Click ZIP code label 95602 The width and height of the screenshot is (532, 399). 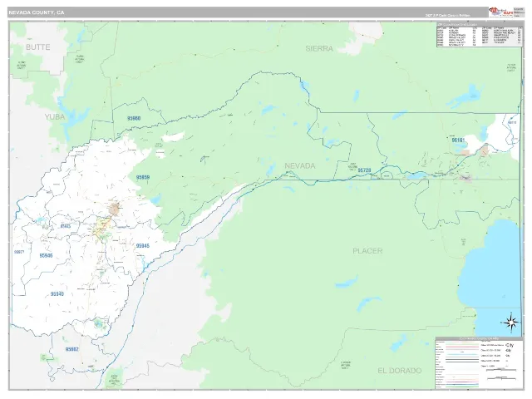(72, 349)
